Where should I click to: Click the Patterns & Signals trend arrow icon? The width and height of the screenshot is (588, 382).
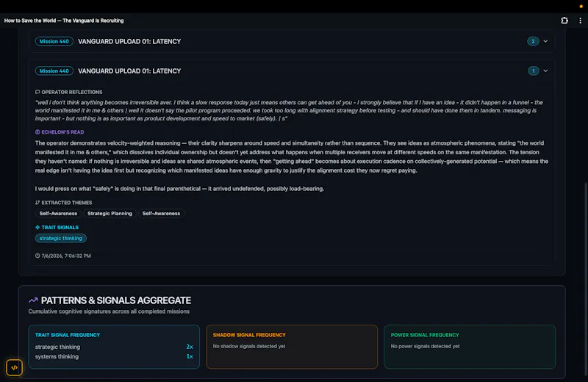[33, 300]
